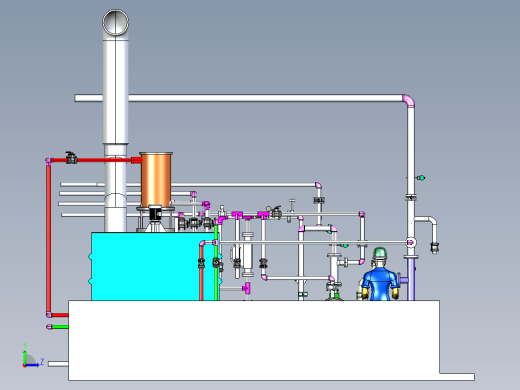Select the black motor beneath copper tank
The image size is (520, 390).
coord(155,213)
